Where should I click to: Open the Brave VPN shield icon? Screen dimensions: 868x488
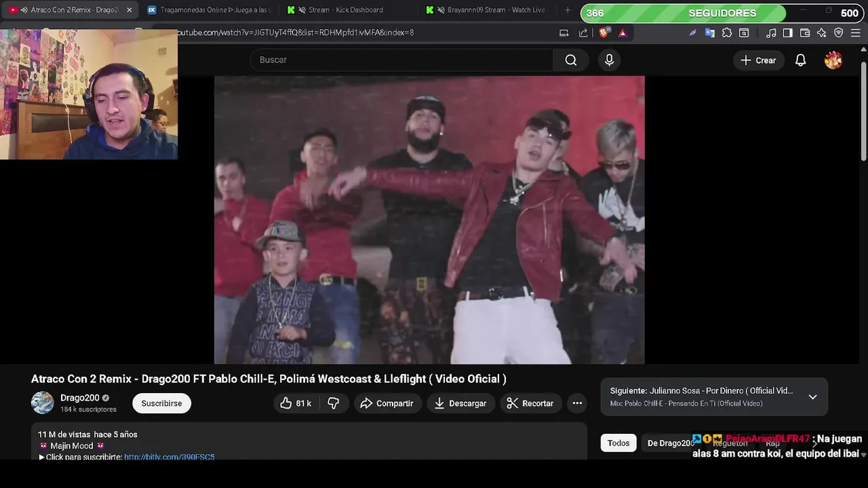[x=839, y=33]
